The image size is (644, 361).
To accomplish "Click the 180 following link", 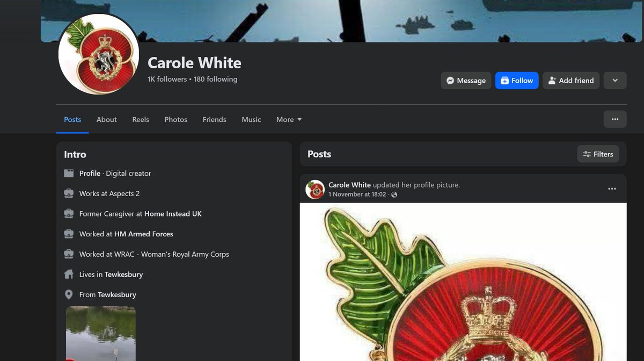I will pyautogui.click(x=215, y=80).
